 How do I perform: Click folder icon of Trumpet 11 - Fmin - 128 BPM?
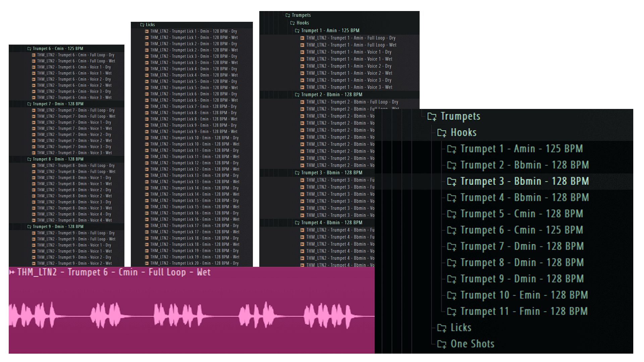[452, 312]
